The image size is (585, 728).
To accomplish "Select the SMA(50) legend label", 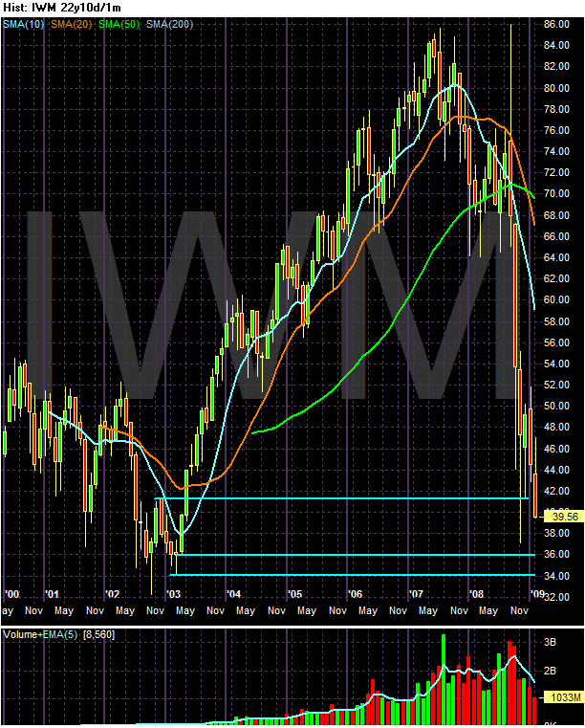I will [x=119, y=24].
